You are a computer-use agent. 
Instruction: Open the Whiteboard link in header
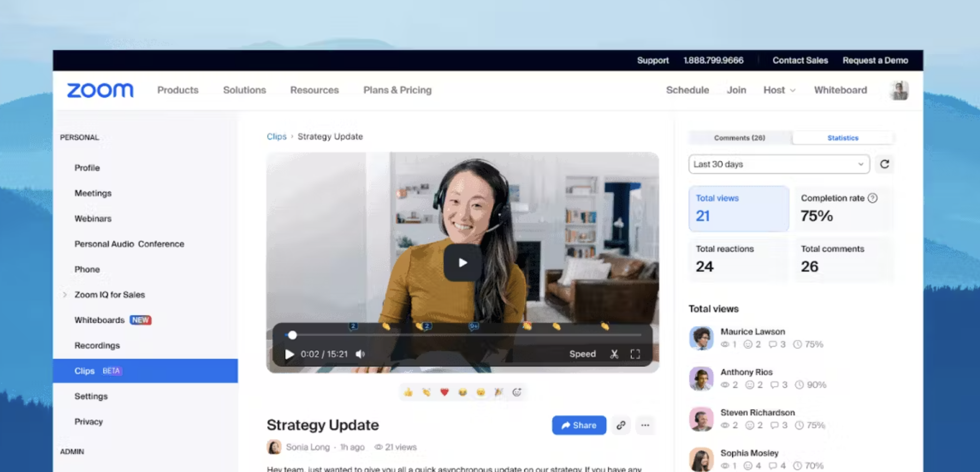coord(841,90)
